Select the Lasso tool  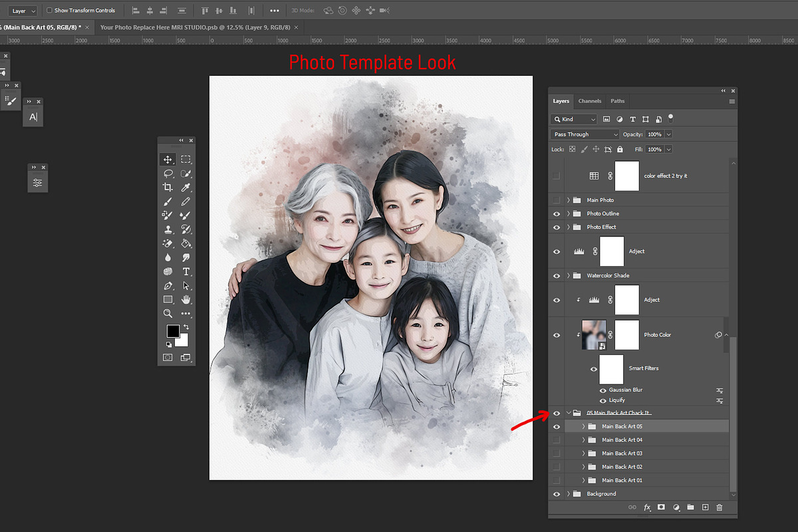168,174
